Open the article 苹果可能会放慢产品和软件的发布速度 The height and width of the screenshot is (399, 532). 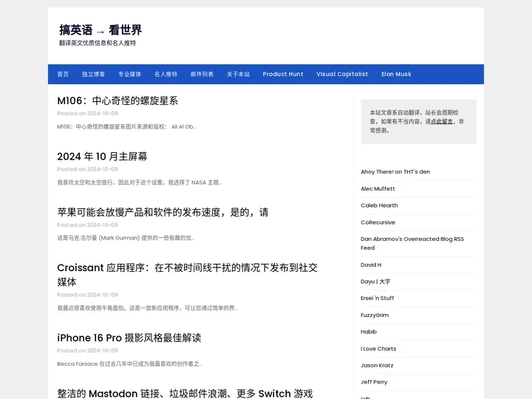pyautogui.click(x=163, y=212)
